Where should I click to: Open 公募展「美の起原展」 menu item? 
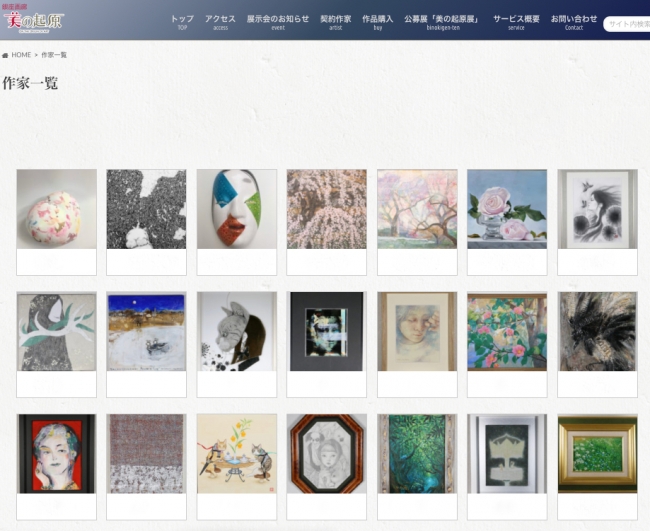click(443, 22)
